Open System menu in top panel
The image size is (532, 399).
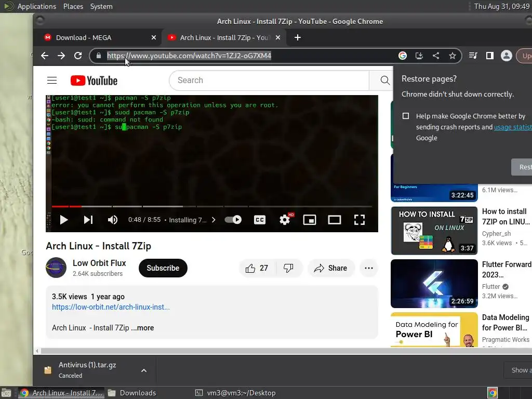click(x=101, y=6)
